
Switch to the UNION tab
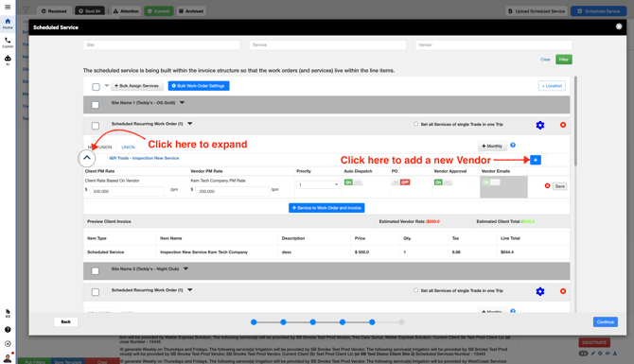click(x=128, y=147)
